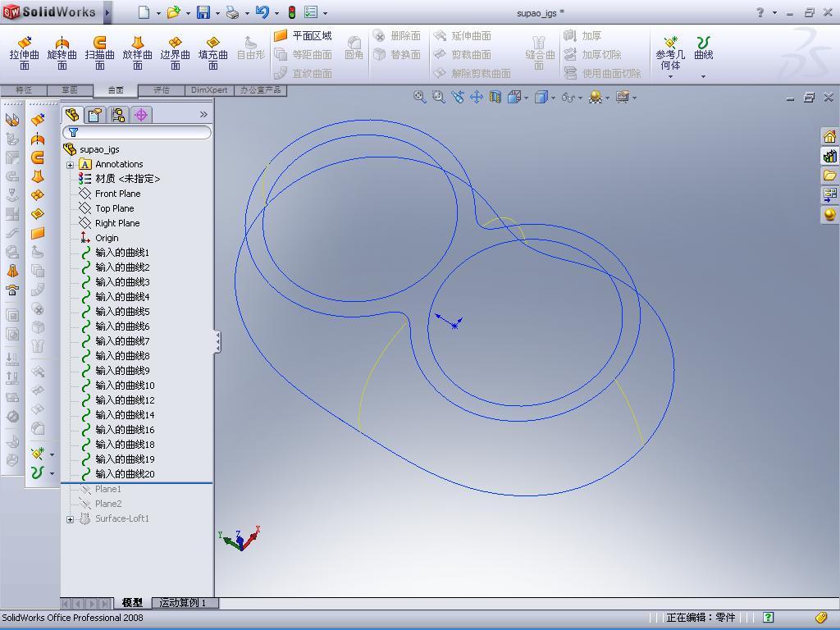Image resolution: width=840 pixels, height=630 pixels.
Task: Click the green Help question mark in status bar
Action: coord(768,617)
